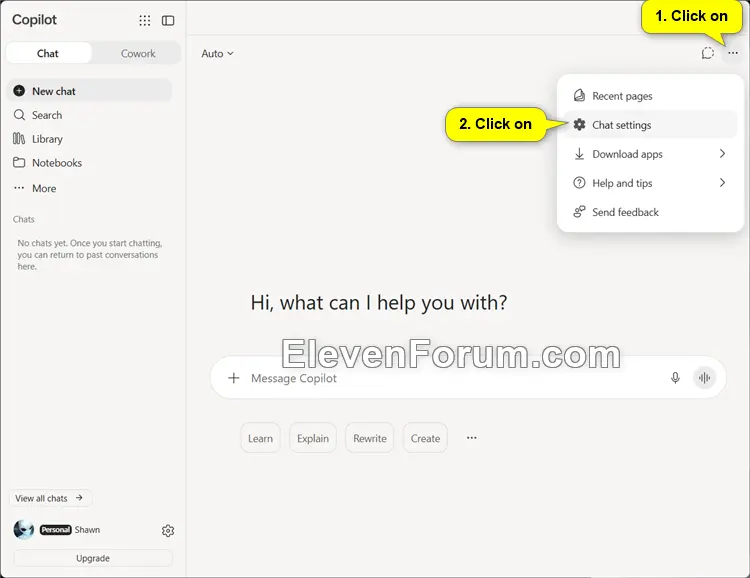This screenshot has height=578, width=750.
Task: Select Send feedback menu item
Action: (x=651, y=211)
